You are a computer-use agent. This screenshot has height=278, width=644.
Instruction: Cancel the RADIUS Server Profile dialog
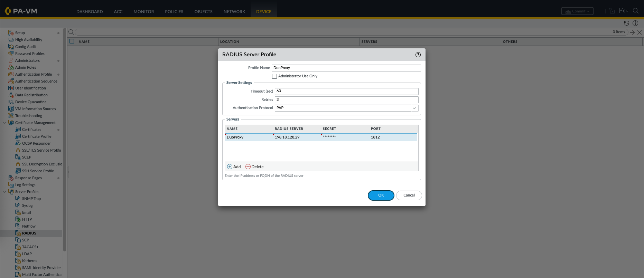click(x=409, y=195)
